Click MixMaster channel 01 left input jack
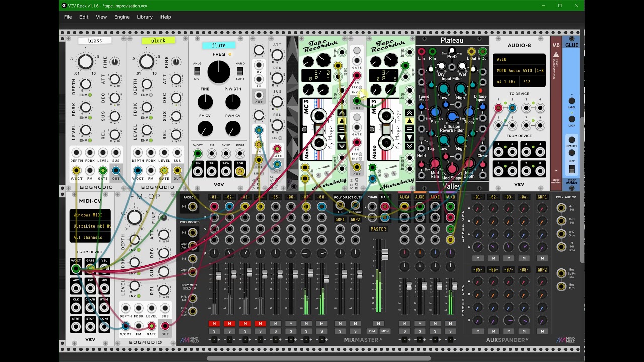 coord(214,206)
